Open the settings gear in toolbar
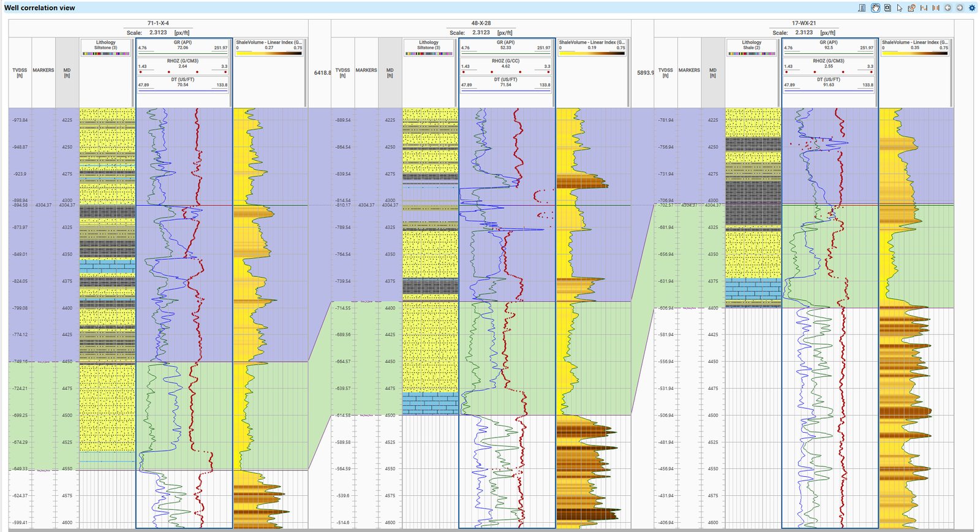The image size is (980, 532). (972, 8)
